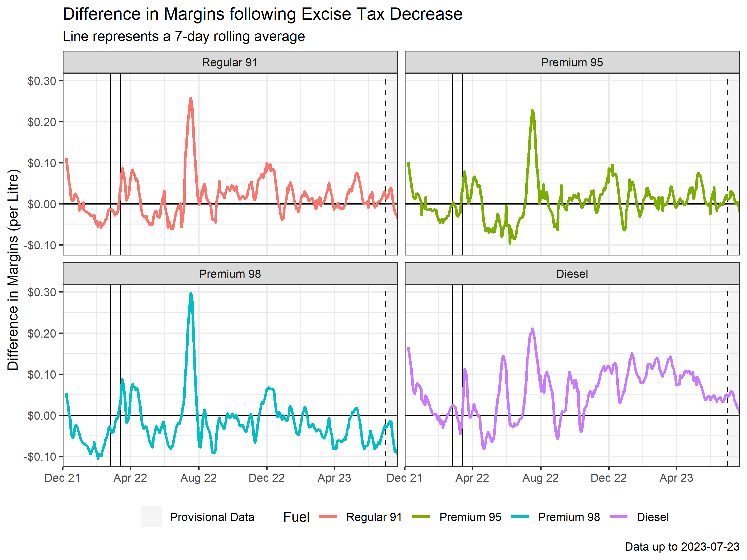Click the '$0.20' tick label of the top row
Image resolution: width=747 pixels, height=560 pixels.
click(x=42, y=122)
